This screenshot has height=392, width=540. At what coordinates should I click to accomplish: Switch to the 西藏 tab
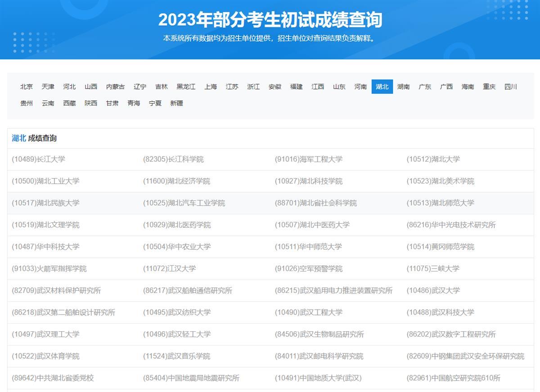69,103
